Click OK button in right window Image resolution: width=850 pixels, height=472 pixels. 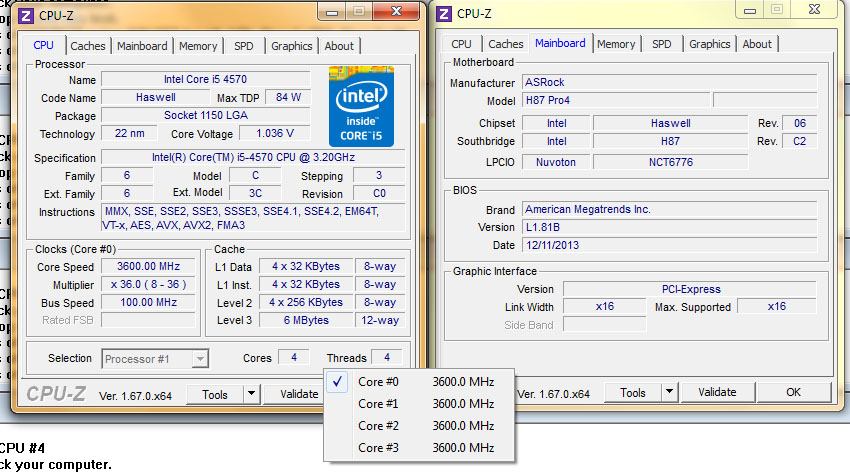point(794,392)
